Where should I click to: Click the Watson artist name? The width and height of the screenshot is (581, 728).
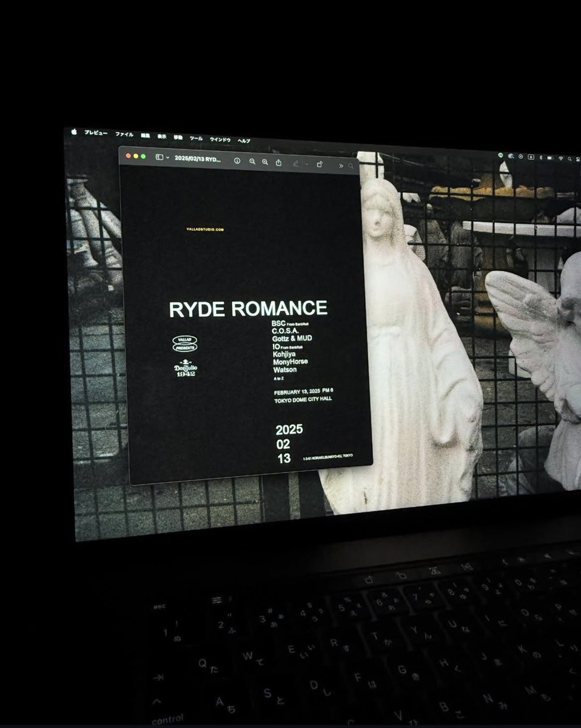click(286, 369)
